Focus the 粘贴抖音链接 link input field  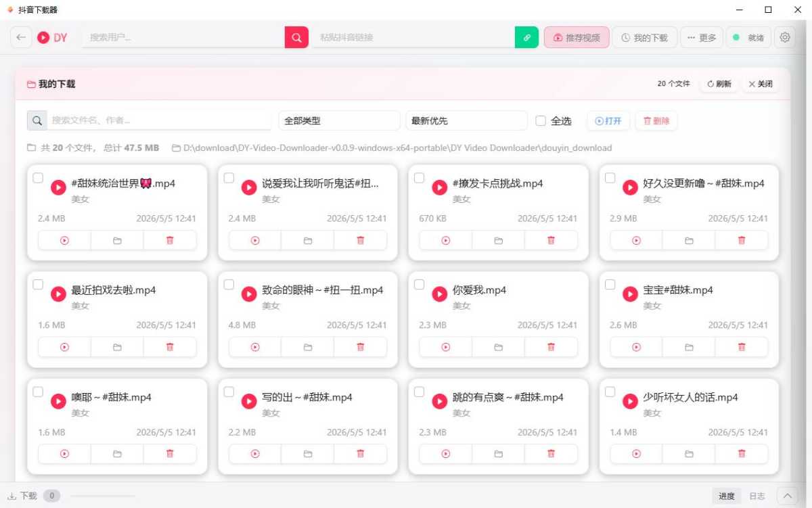coord(413,38)
